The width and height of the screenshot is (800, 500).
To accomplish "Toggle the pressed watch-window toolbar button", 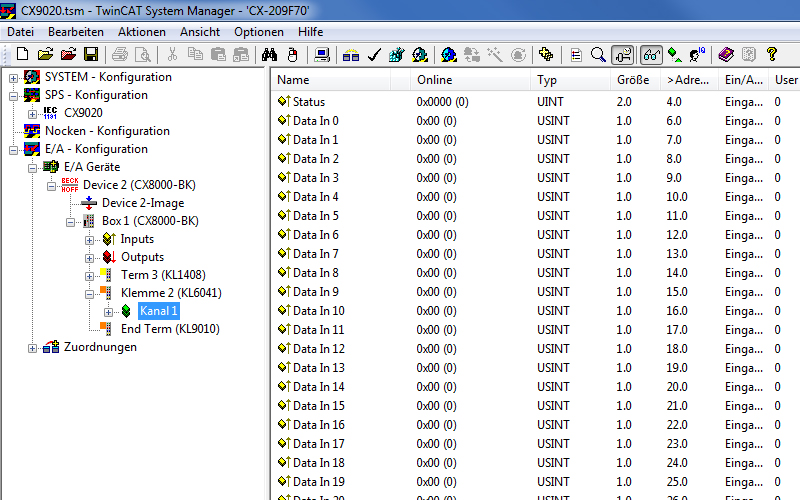I will 623,54.
